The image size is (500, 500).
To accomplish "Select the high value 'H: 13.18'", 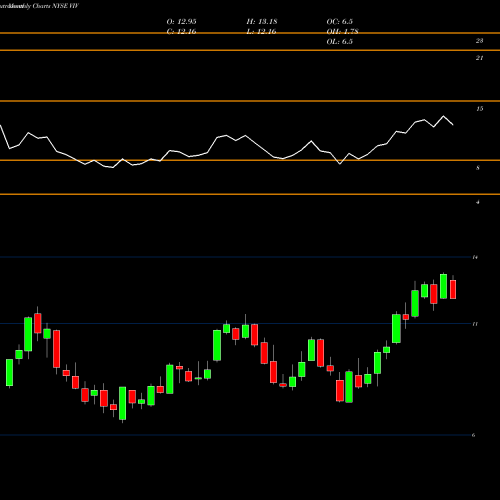I will click(x=262, y=22).
